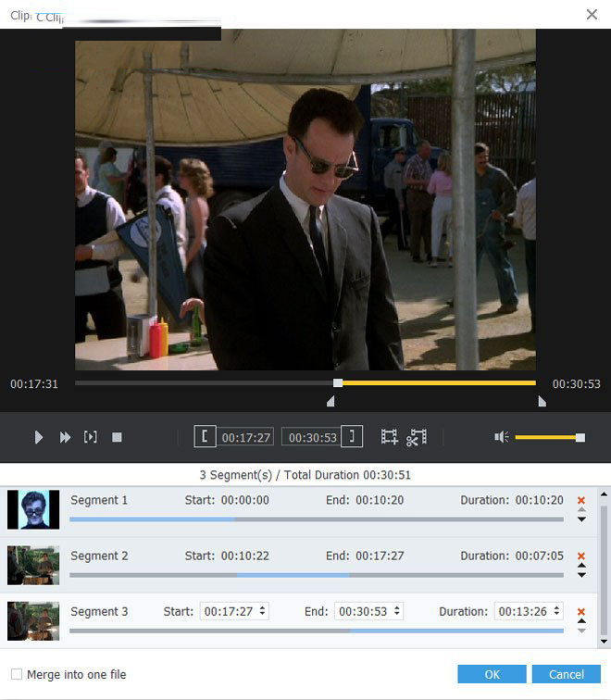Click Segment 2 Duration value 00:07:05
This screenshot has width=611, height=700.
click(539, 556)
